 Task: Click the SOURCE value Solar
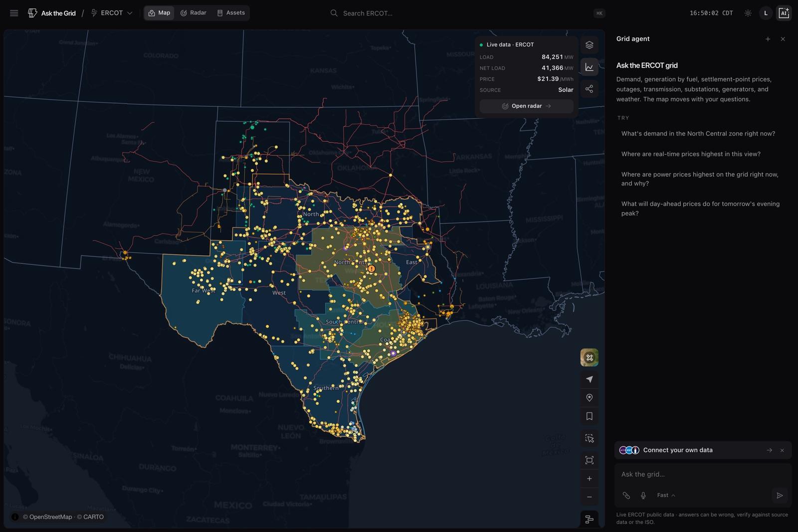click(566, 90)
